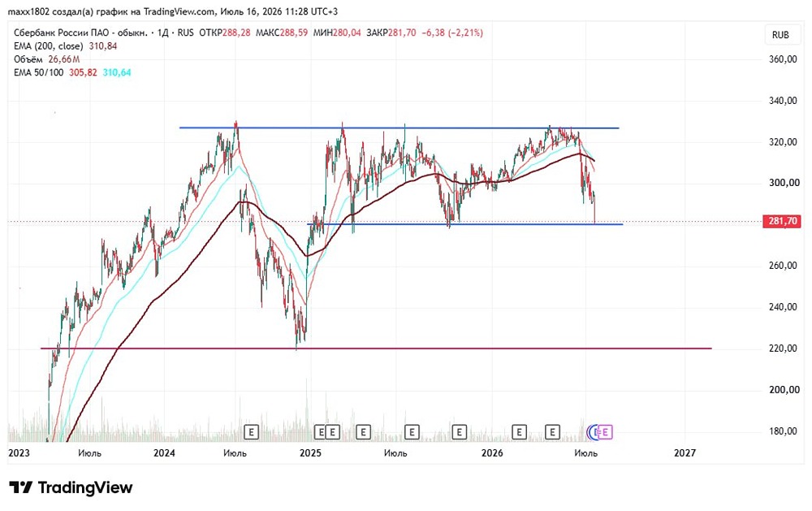Click the EMA 50/100 indicator legend
Viewport: 812px width, 511px height.
pyautogui.click(x=72, y=72)
